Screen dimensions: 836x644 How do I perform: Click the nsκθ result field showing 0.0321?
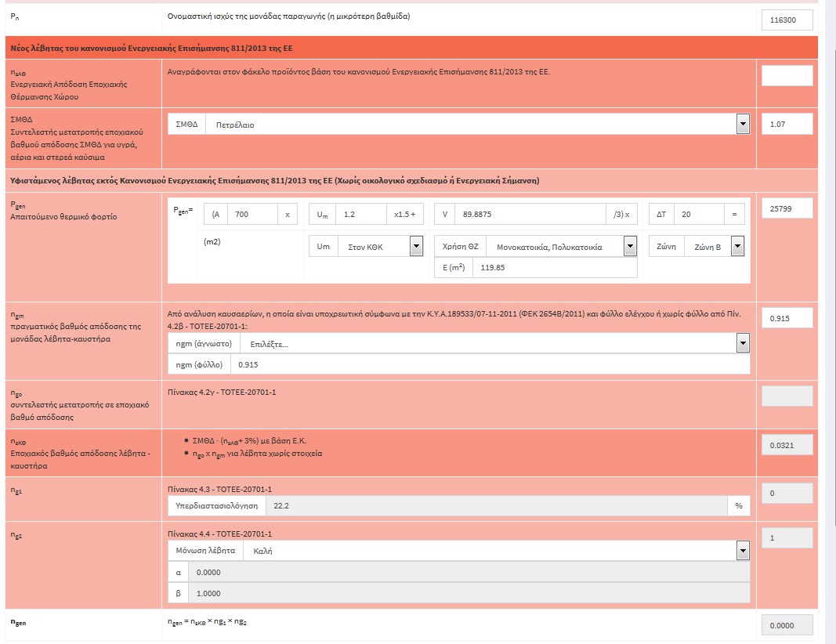(787, 445)
